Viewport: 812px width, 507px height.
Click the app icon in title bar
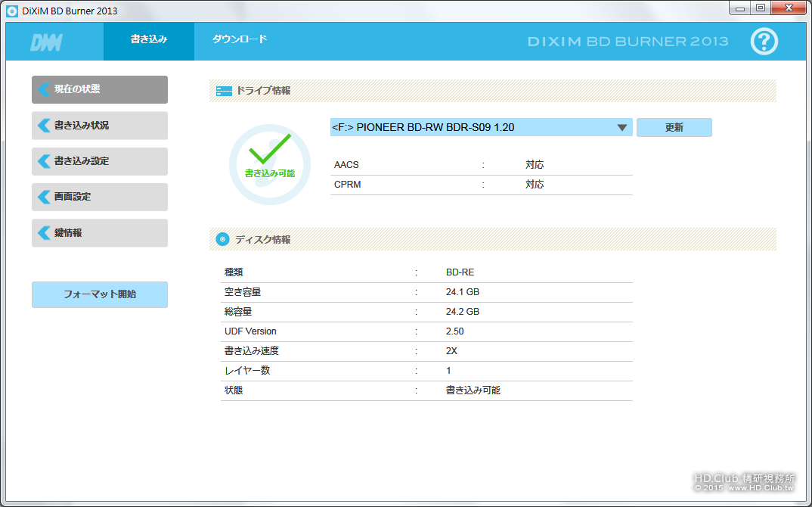pyautogui.click(x=11, y=11)
